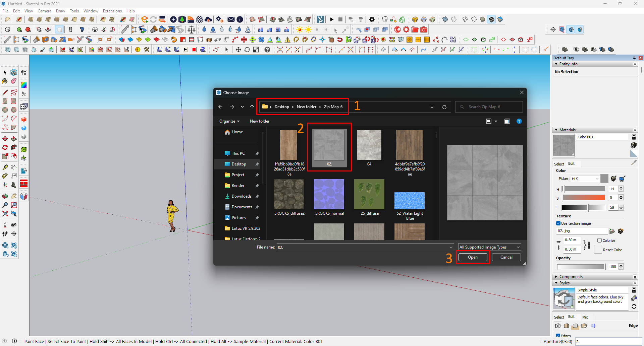Open the Organize dropdown
The width and height of the screenshot is (644, 346).
click(x=229, y=121)
